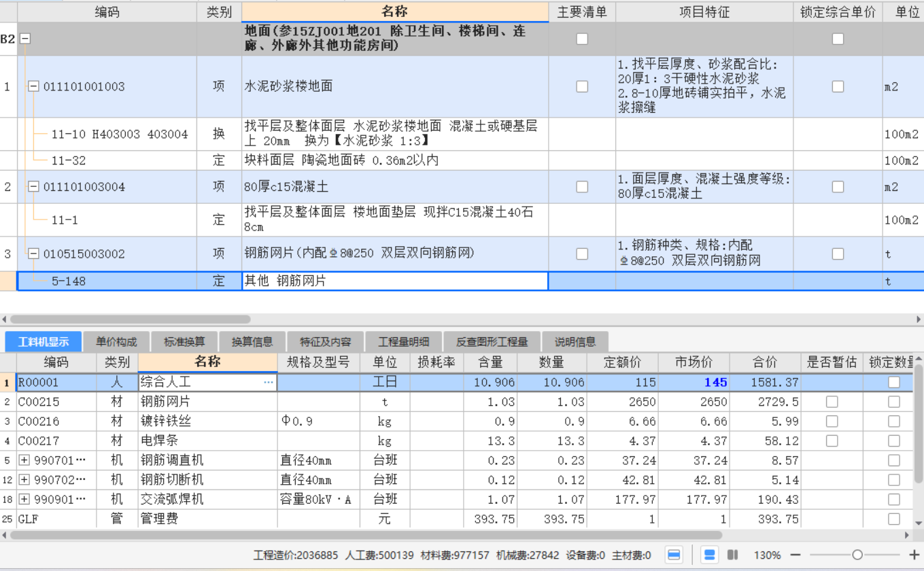
Task: Tick 主要清单 checkbox for 80厚c15混凝土
Action: (582, 187)
